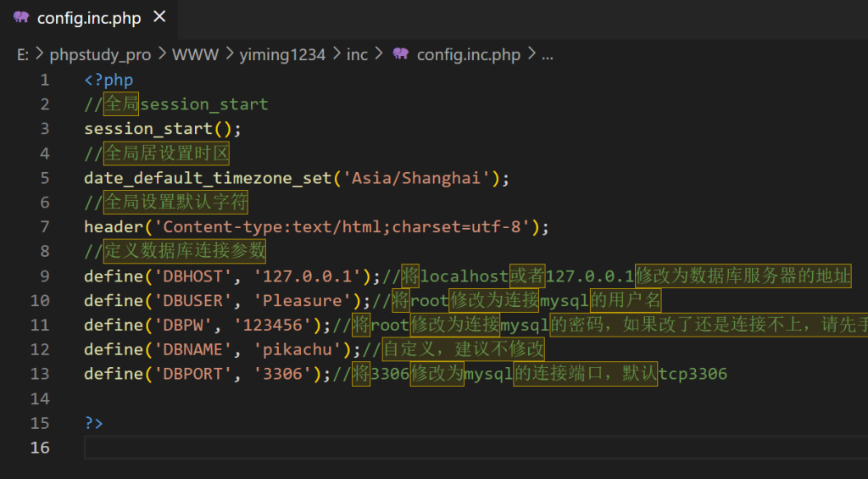Expand the breadcrumb ellipsis symbol list

point(547,54)
